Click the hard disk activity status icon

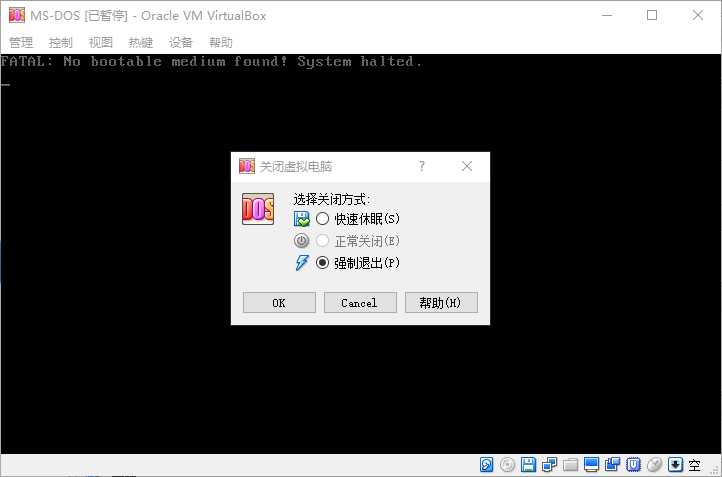click(487, 465)
